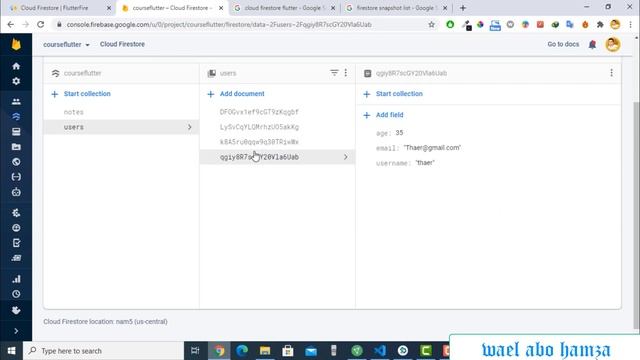The height and width of the screenshot is (360, 640).
Task: Open clock icon near sidebar bottom
Action: click(16, 294)
